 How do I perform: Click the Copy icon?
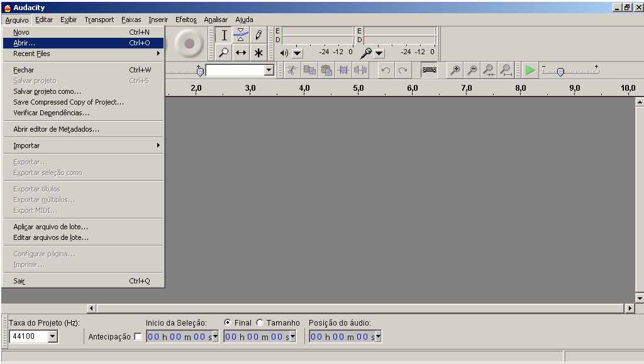[x=309, y=71]
